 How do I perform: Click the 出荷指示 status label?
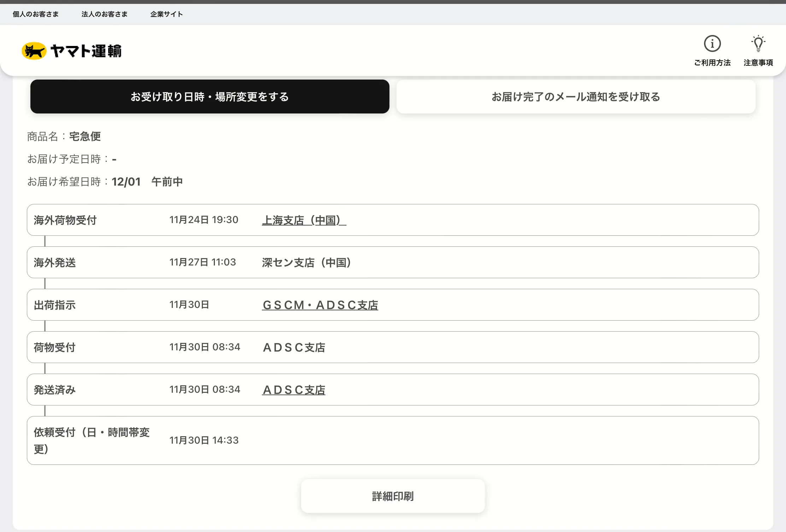pos(55,305)
